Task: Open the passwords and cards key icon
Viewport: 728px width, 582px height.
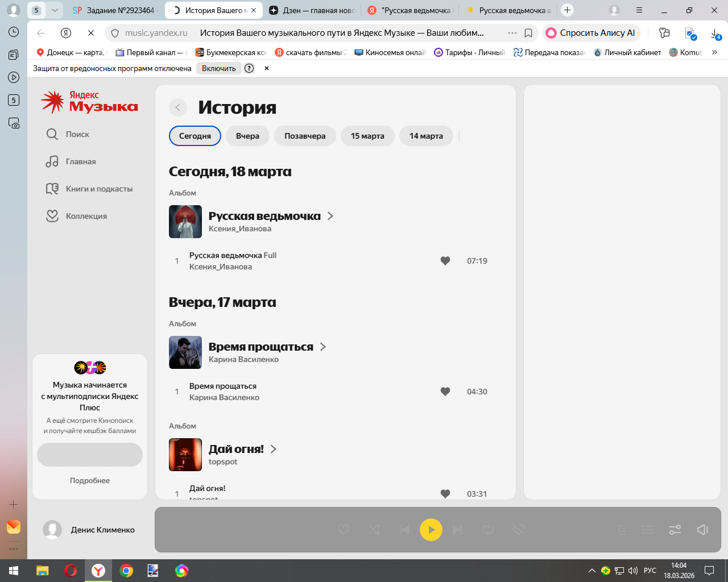Action: 664,33
